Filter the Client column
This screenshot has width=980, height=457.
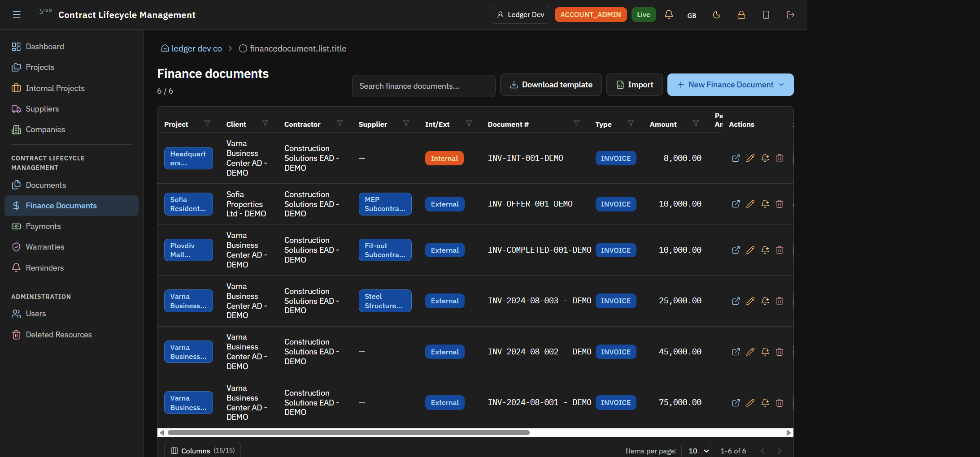tap(265, 123)
